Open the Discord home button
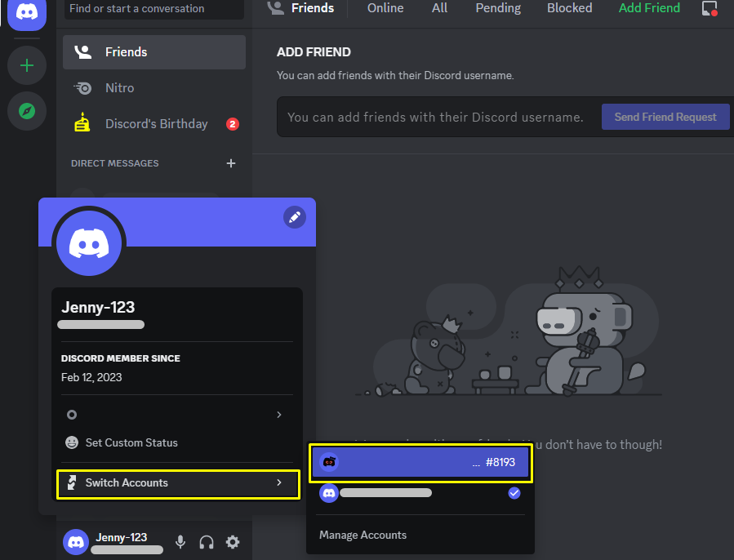 (x=27, y=12)
